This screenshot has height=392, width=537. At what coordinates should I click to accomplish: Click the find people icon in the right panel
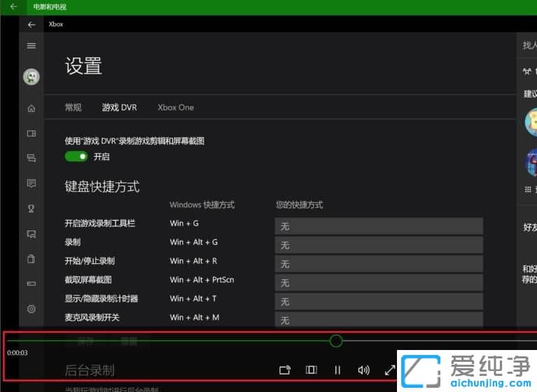[526, 71]
